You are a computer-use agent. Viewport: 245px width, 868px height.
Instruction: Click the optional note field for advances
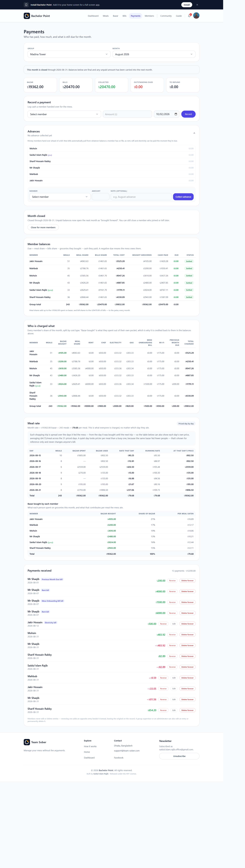point(141,197)
